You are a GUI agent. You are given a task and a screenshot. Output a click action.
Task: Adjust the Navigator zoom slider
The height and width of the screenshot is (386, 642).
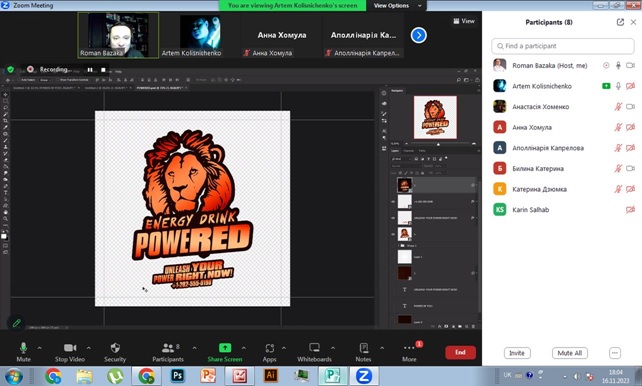(439, 144)
